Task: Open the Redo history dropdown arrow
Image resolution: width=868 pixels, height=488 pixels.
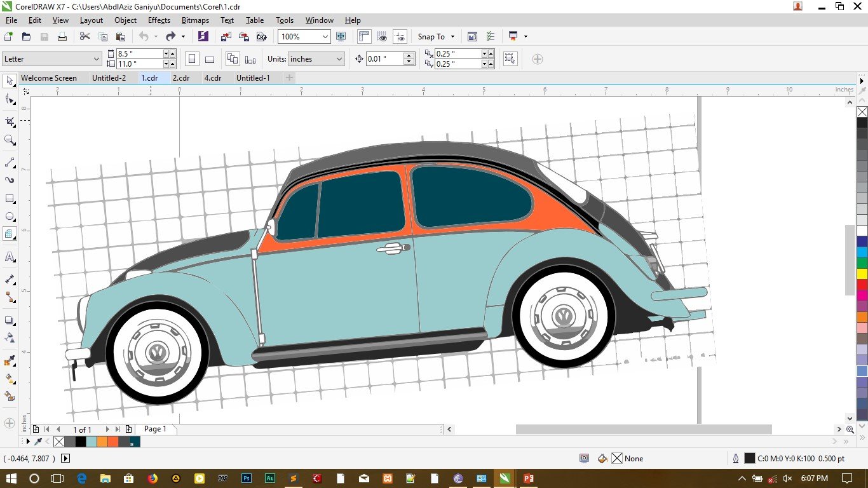Action: point(183,37)
